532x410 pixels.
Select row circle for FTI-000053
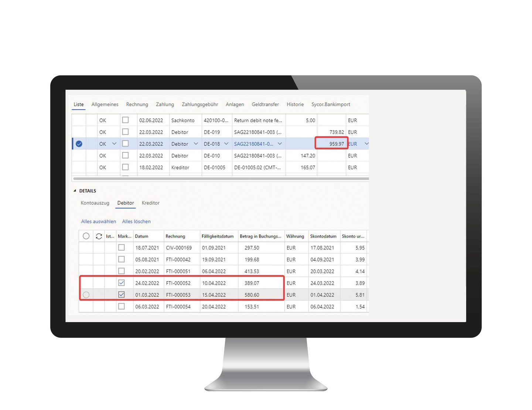coord(86,295)
